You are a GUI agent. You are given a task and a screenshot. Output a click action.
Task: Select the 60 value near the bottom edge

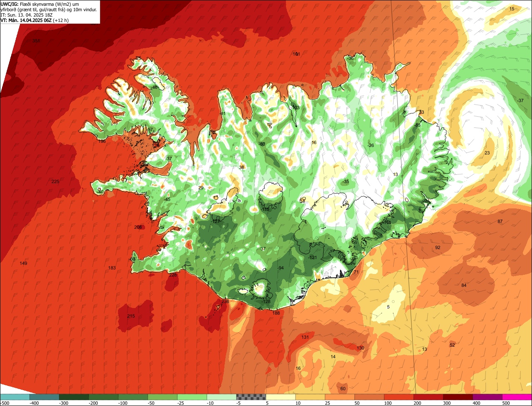click(x=343, y=389)
